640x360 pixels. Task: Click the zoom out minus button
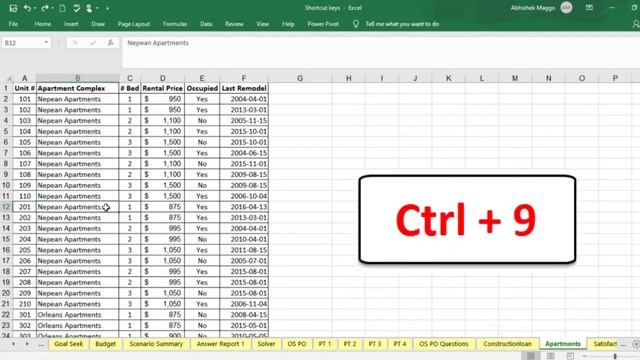click(x=584, y=356)
